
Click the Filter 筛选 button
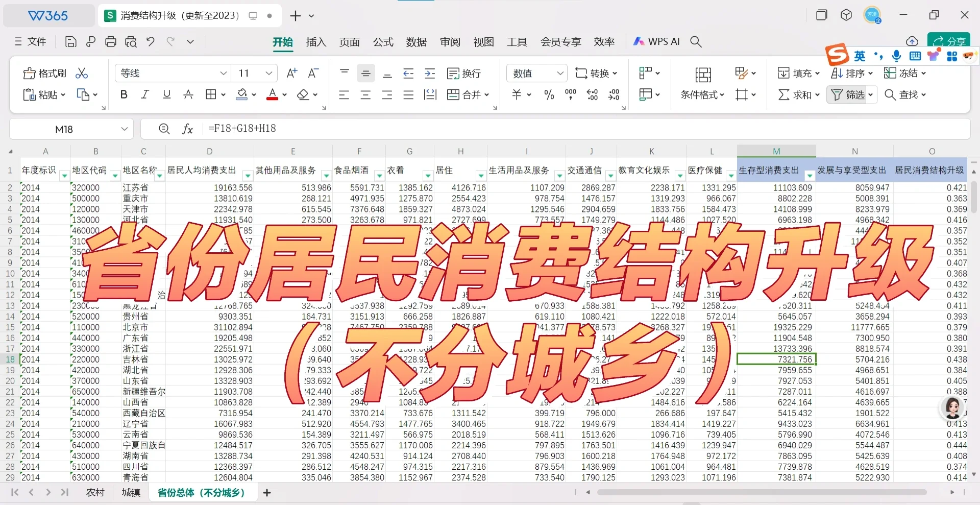click(848, 94)
